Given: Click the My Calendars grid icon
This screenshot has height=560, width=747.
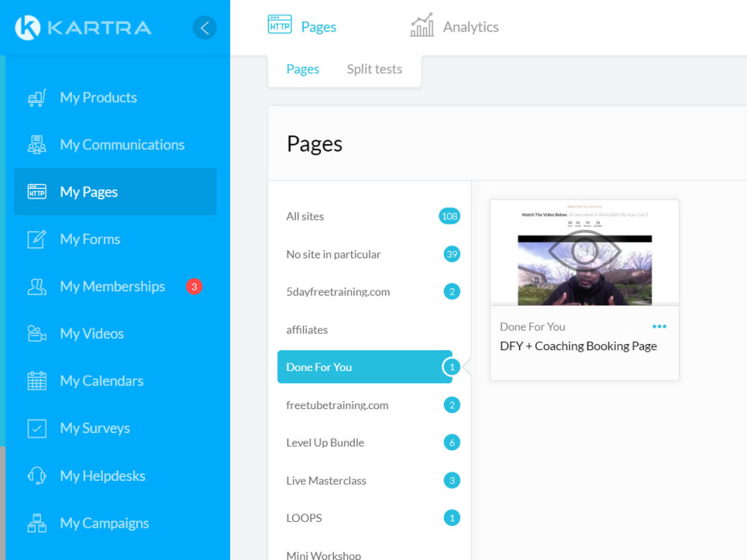Looking at the screenshot, I should (x=37, y=381).
